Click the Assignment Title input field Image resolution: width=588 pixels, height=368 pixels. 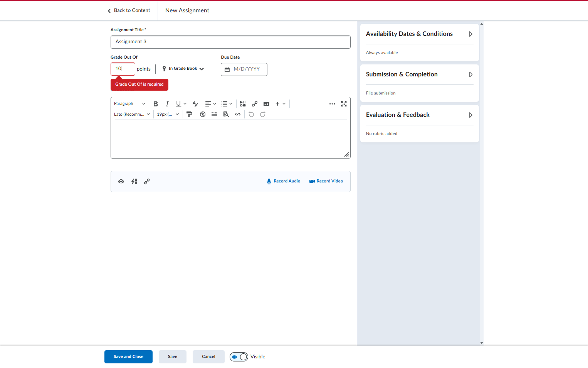pos(230,42)
